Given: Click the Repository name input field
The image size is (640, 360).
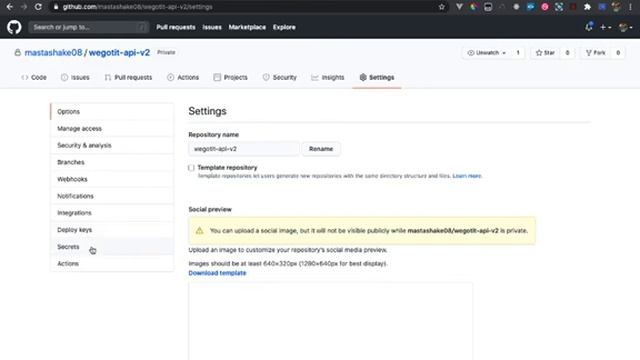Looking at the screenshot, I should click(244, 149).
